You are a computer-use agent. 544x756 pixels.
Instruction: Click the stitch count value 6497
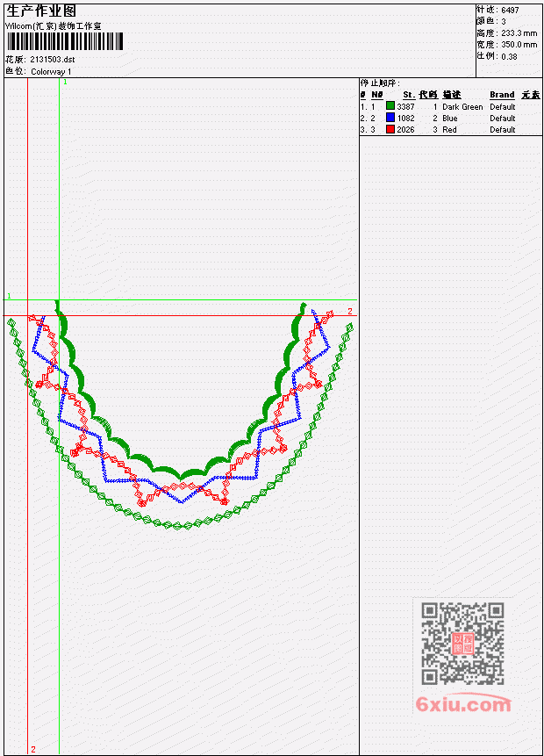(510, 10)
